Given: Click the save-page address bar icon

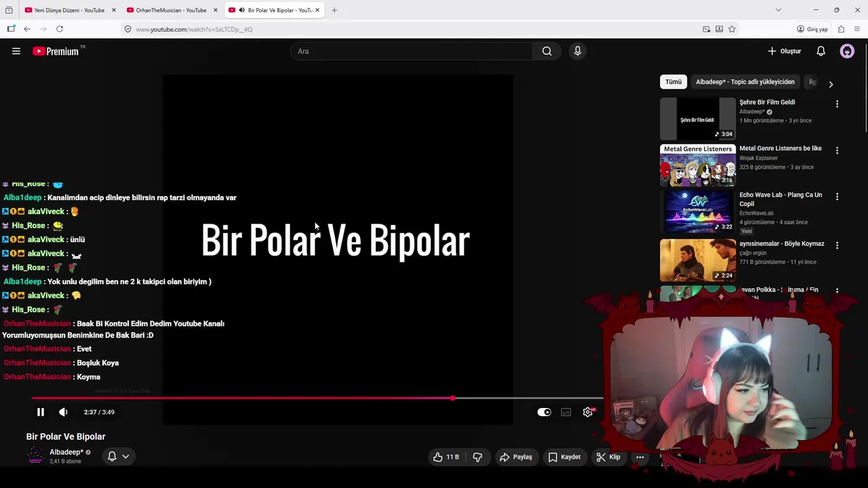Looking at the screenshot, I should pyautogui.click(x=719, y=29).
